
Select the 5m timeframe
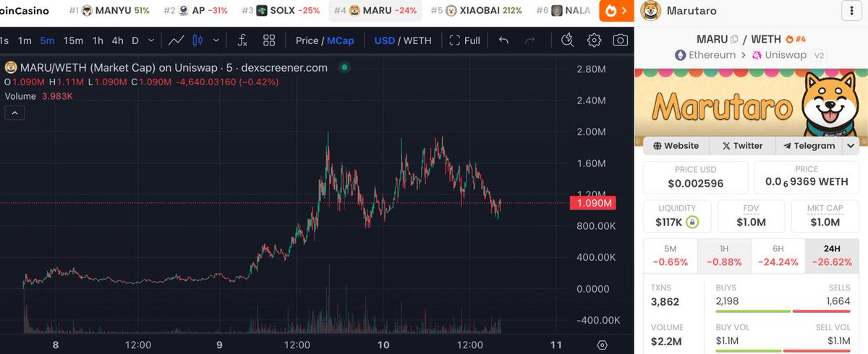pyautogui.click(x=47, y=40)
